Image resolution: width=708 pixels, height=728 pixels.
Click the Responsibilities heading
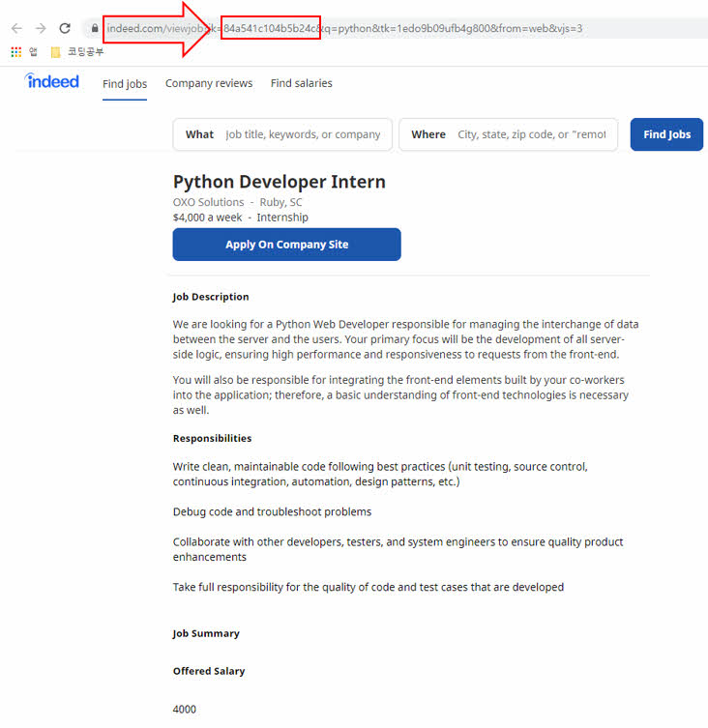[213, 438]
